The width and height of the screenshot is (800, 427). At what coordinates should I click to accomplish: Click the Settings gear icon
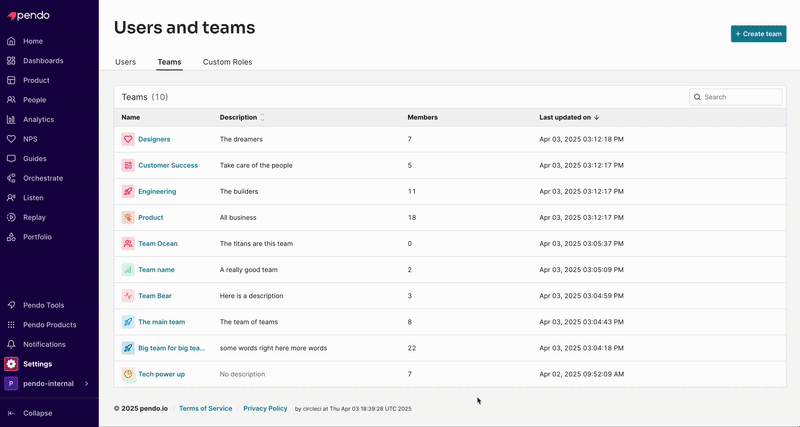pyautogui.click(x=11, y=364)
